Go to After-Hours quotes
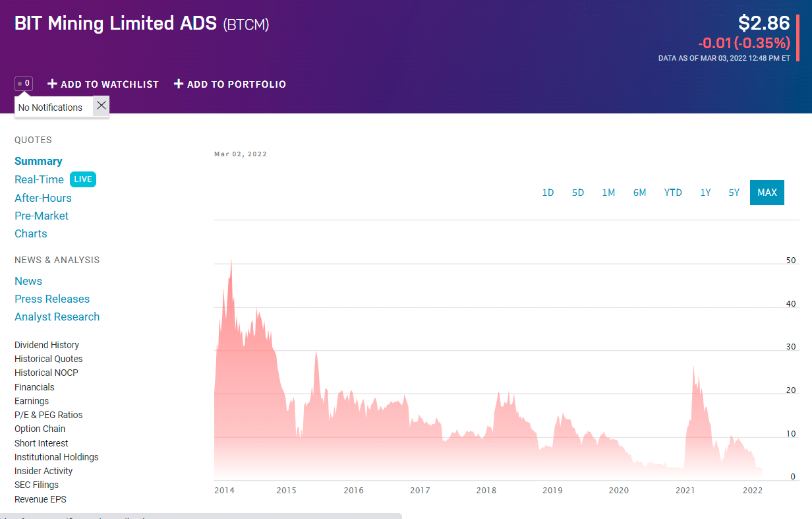Image resolution: width=812 pixels, height=519 pixels. tap(43, 198)
